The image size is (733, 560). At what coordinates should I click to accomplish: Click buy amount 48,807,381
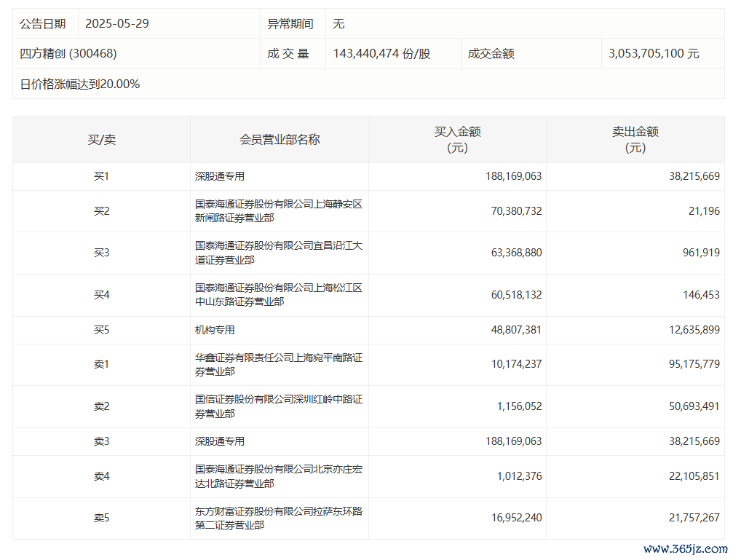(x=516, y=331)
